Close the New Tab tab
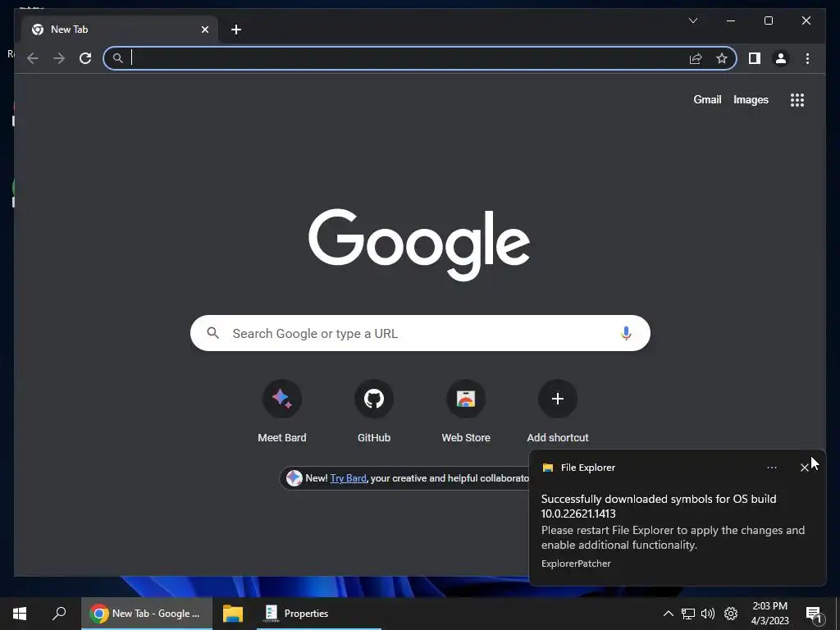Screen dimensions: 840x630 point(204,30)
